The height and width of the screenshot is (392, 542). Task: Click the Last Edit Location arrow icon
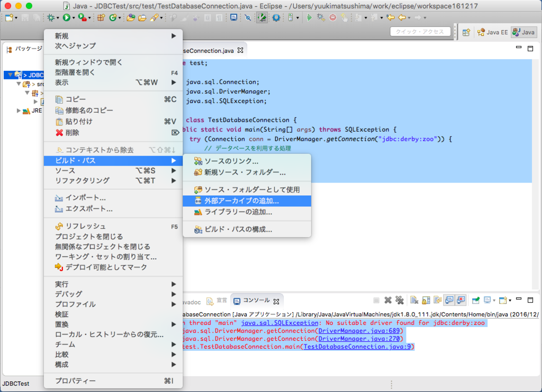pos(391,17)
